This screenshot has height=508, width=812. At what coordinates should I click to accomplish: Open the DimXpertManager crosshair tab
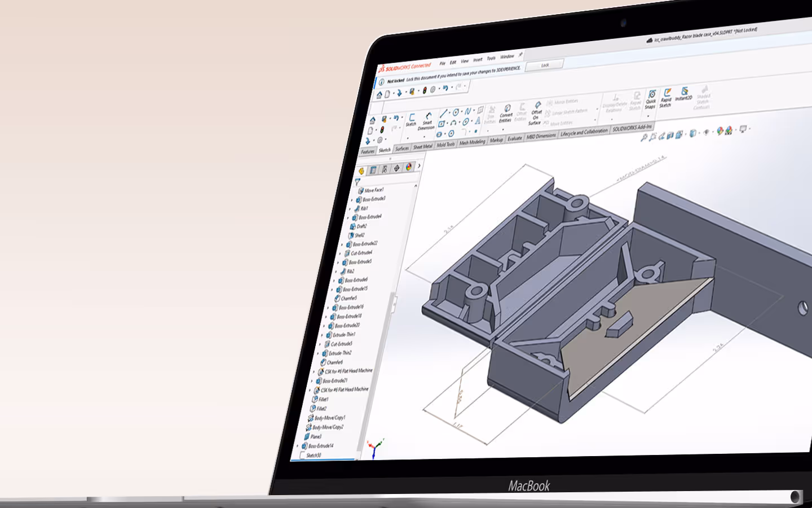click(396, 168)
